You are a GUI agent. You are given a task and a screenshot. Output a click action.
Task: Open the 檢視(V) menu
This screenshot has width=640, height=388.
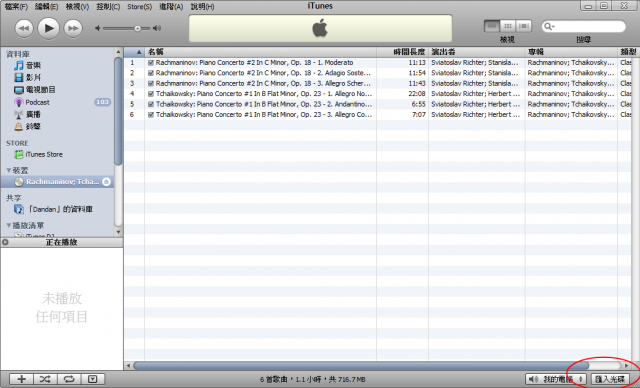(x=77, y=7)
